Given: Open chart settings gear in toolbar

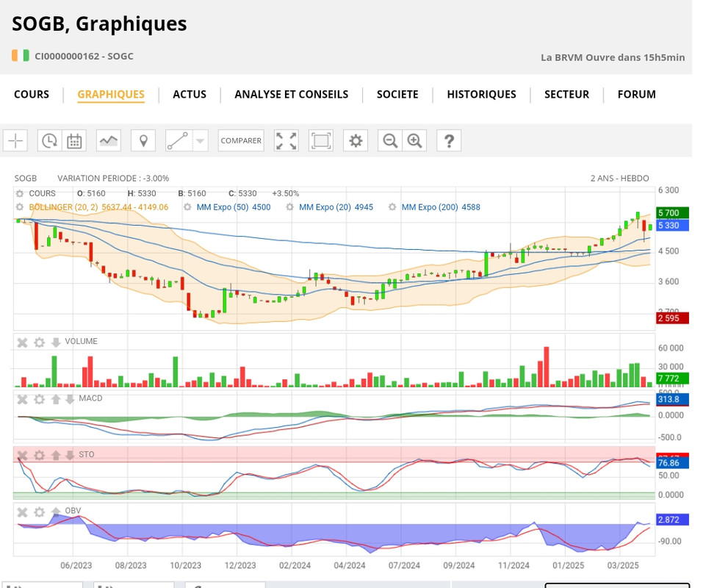Looking at the screenshot, I should [356, 140].
